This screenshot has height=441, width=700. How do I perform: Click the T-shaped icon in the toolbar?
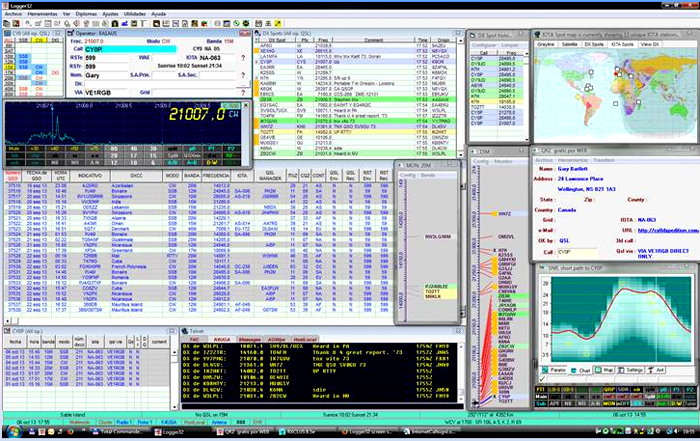pos(144,24)
